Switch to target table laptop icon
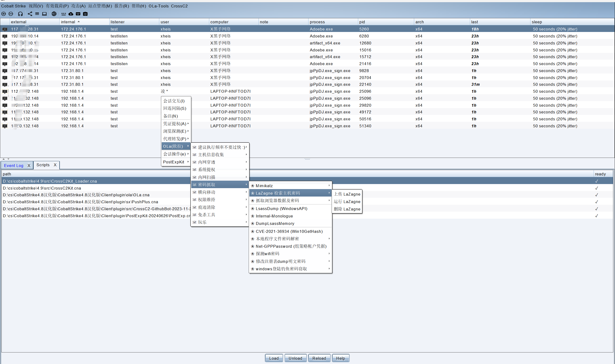 (x=44, y=14)
